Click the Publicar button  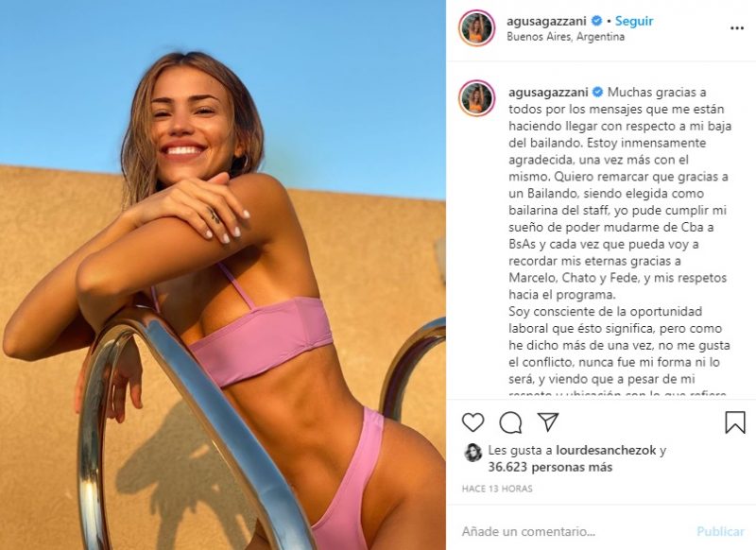tap(720, 532)
